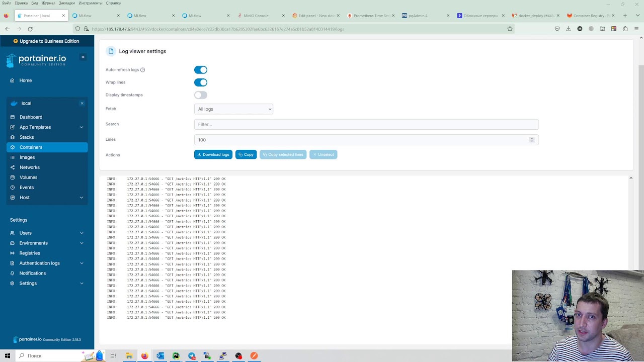This screenshot has width=644, height=362.
Task: Enable the Display timestamps toggle
Action: (x=201, y=95)
